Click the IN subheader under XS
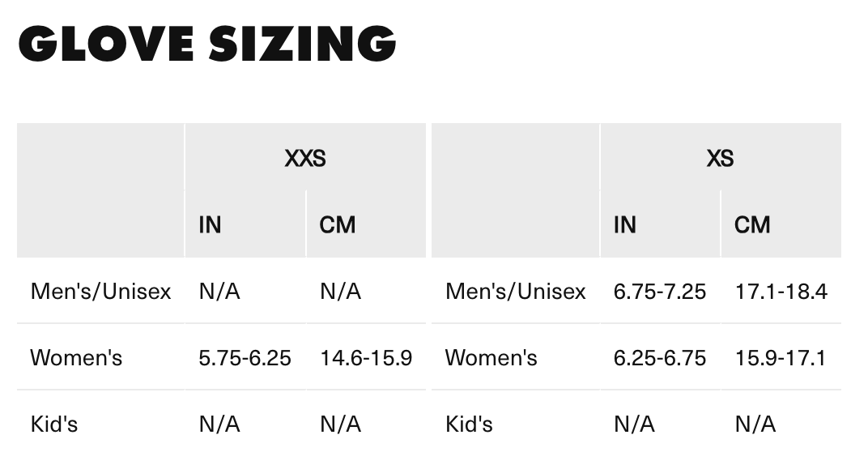Image resolution: width=868 pixels, height=452 pixels. pos(624,225)
